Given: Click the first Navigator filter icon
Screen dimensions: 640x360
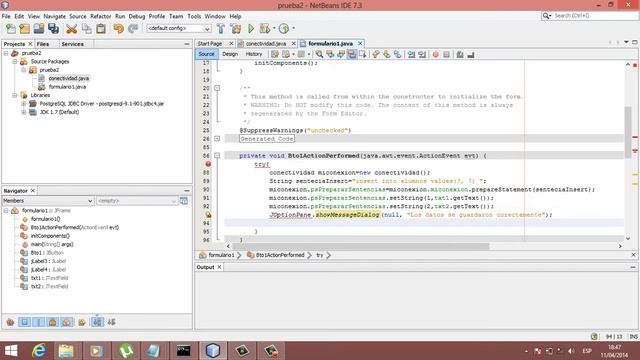Looking at the screenshot, I should pos(10,322).
